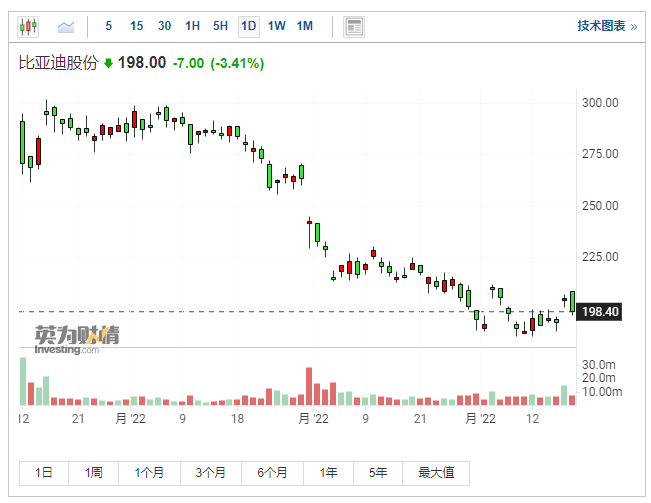This screenshot has width=651, height=503.
Task: Set interval to 15 minutes
Action: click(x=136, y=26)
